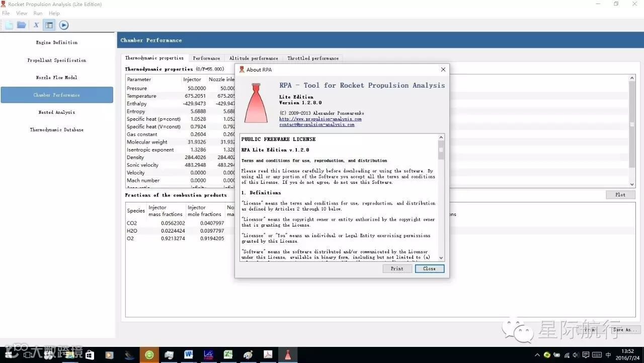The height and width of the screenshot is (363, 644).
Task: Switch to the Throttled performance tab
Action: click(x=313, y=58)
